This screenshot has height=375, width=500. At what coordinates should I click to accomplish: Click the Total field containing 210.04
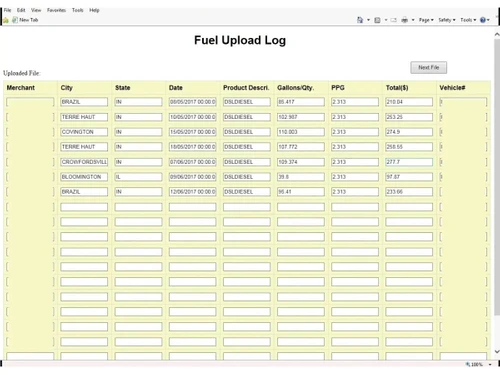(409, 102)
